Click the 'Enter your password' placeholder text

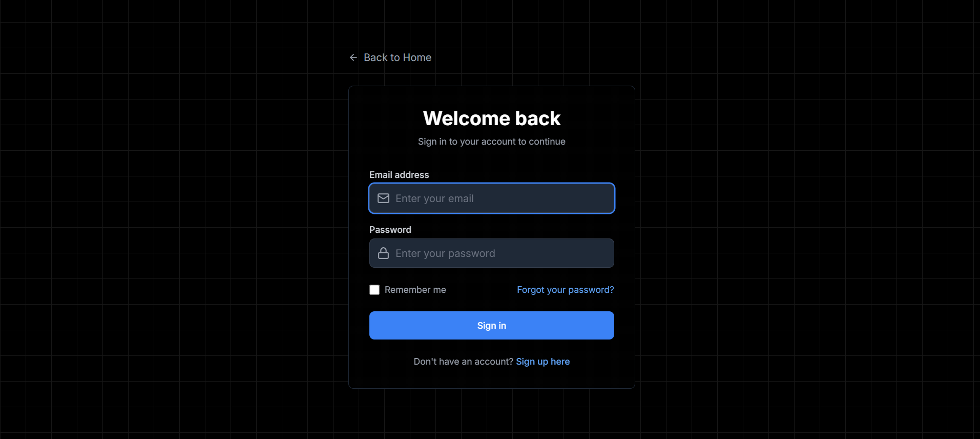coord(445,253)
